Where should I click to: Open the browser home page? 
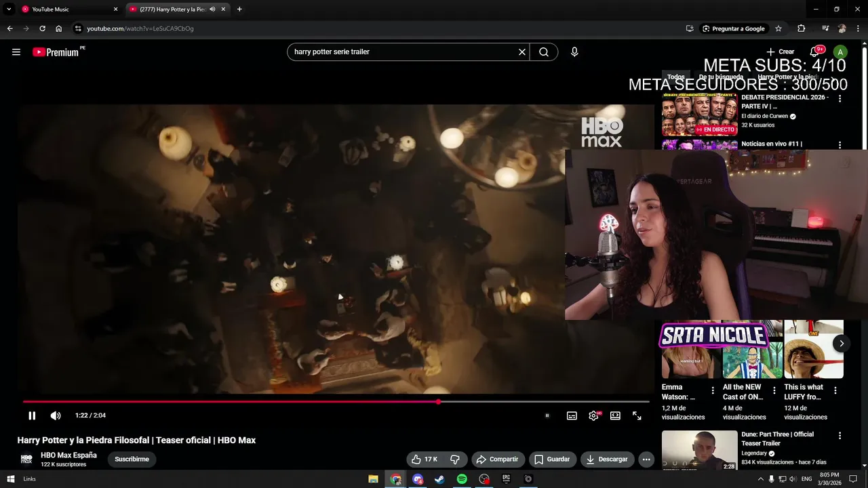coord(59,28)
